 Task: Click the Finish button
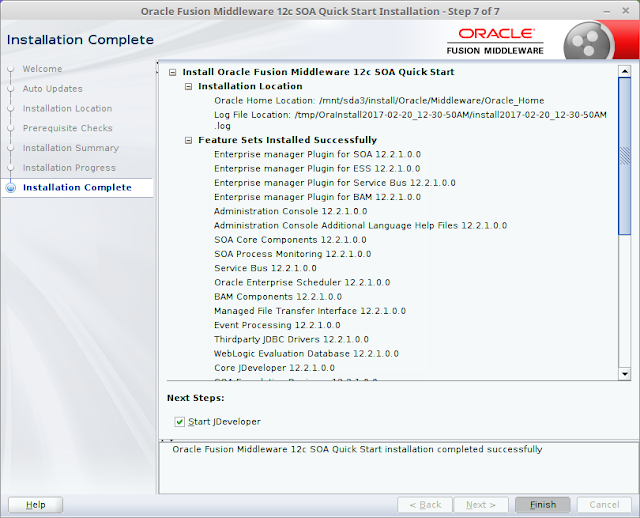(542, 505)
